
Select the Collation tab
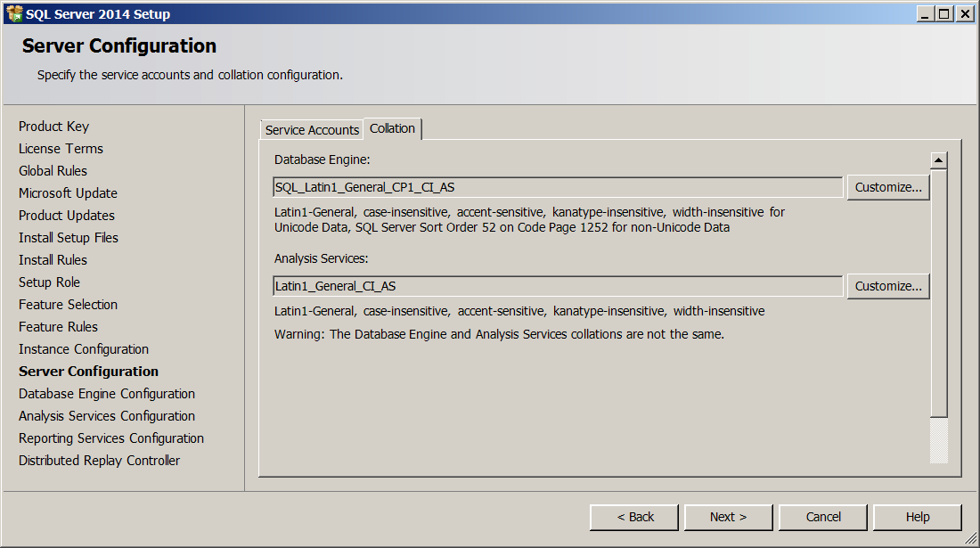(392, 128)
